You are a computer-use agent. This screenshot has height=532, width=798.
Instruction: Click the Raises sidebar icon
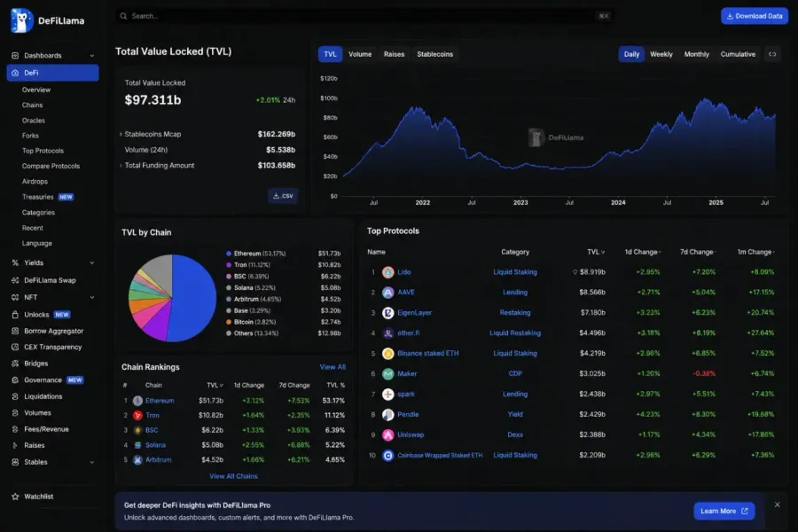pyautogui.click(x=15, y=445)
